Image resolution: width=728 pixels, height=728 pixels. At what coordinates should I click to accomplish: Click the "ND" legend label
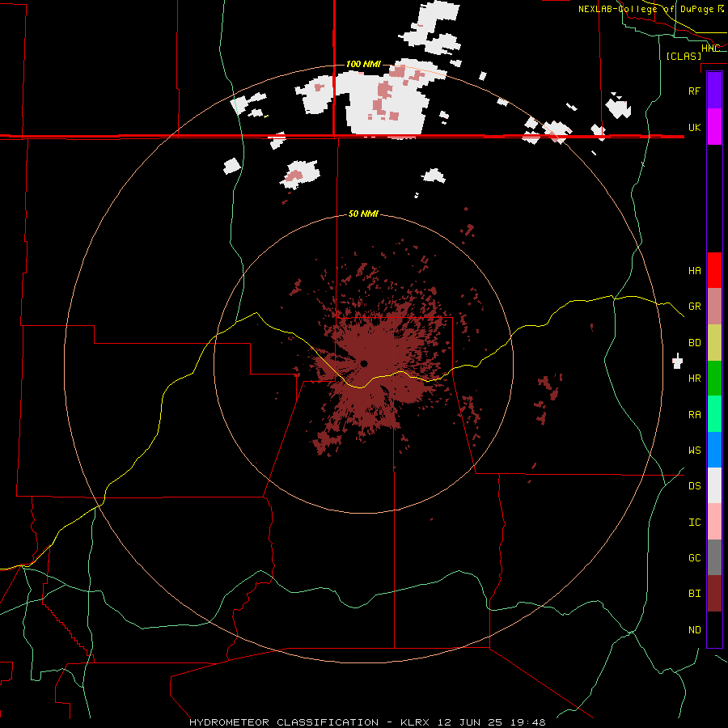click(694, 629)
